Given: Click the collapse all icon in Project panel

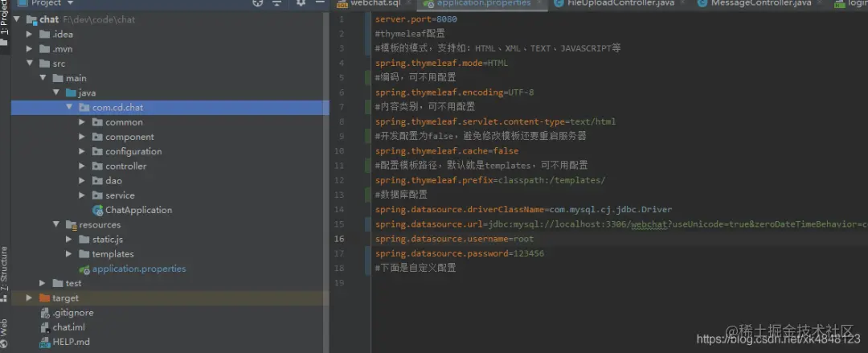Looking at the screenshot, I should 276,2.
